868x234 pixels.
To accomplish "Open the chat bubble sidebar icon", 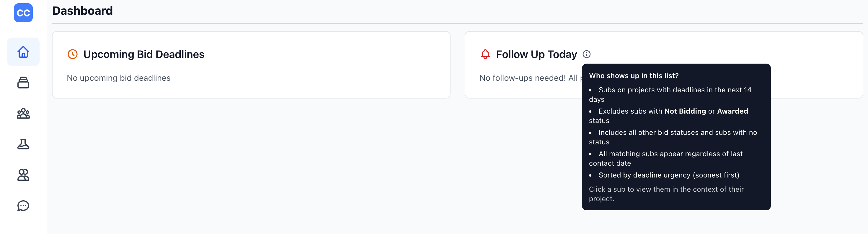I will tap(23, 206).
